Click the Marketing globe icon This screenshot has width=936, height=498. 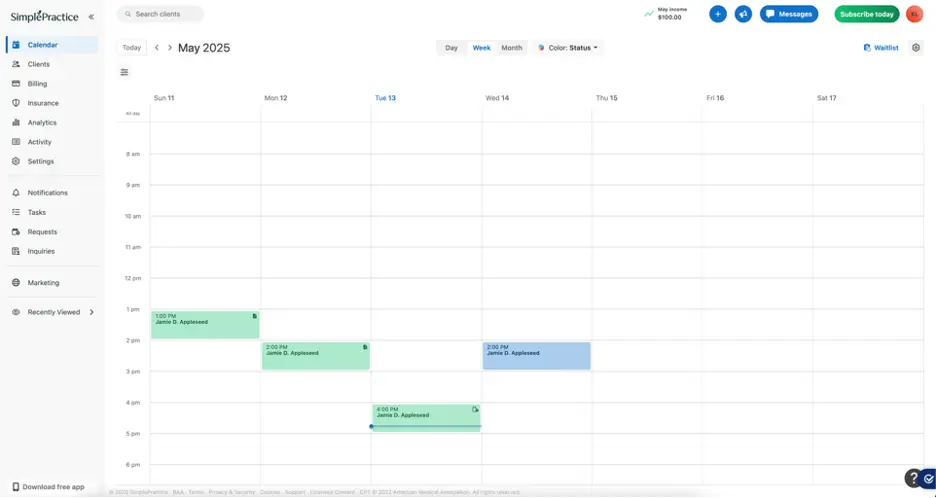pos(16,282)
